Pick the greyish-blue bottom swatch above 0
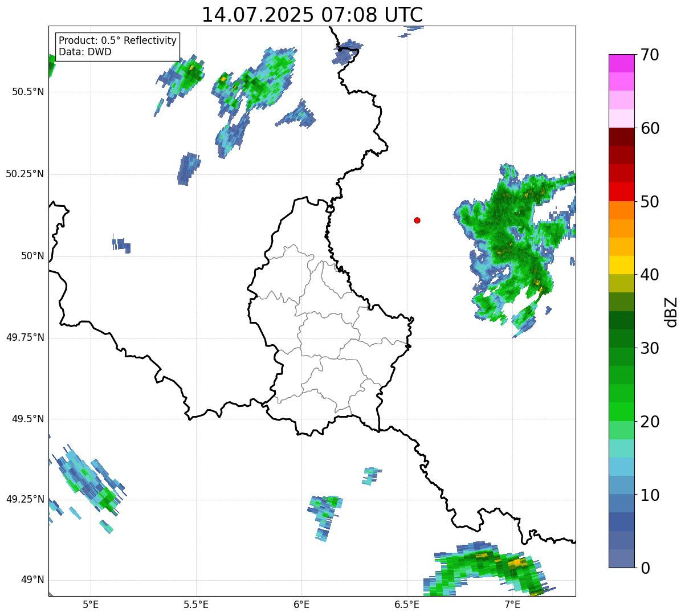 pos(621,558)
